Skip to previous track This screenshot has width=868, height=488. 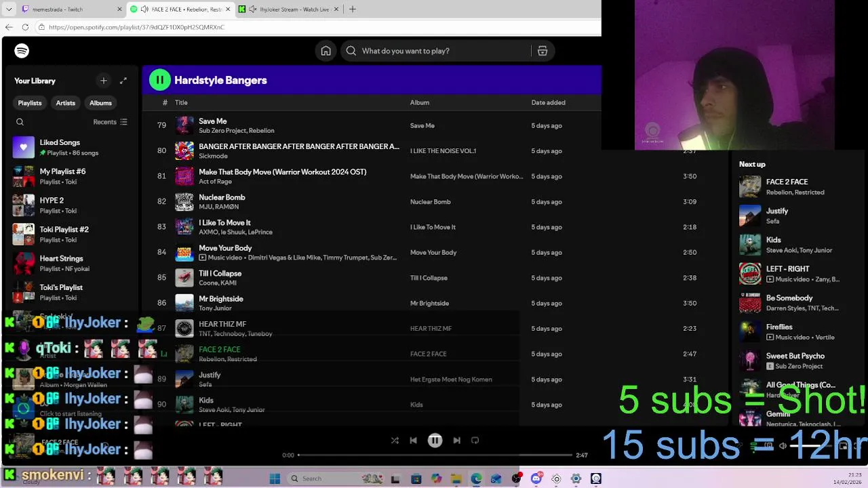tap(413, 441)
